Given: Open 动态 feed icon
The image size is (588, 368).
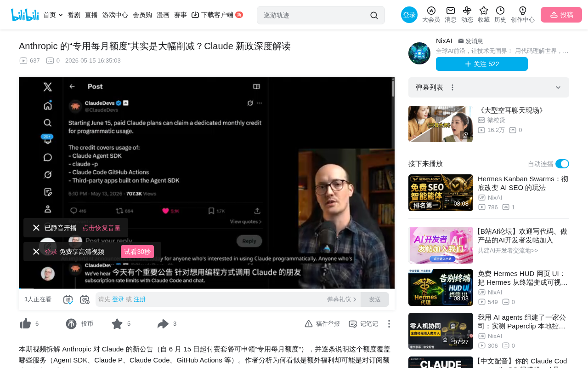Looking at the screenshot, I should coord(467,15).
